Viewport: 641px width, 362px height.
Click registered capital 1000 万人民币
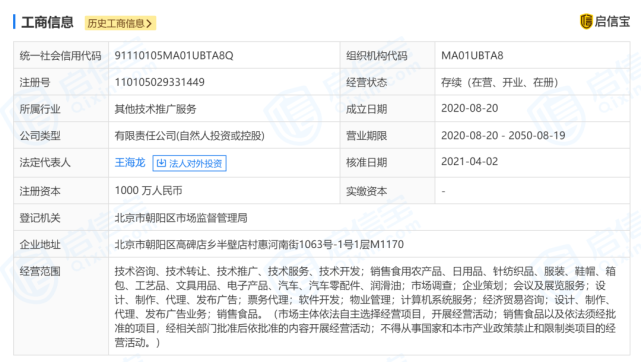[x=148, y=190]
